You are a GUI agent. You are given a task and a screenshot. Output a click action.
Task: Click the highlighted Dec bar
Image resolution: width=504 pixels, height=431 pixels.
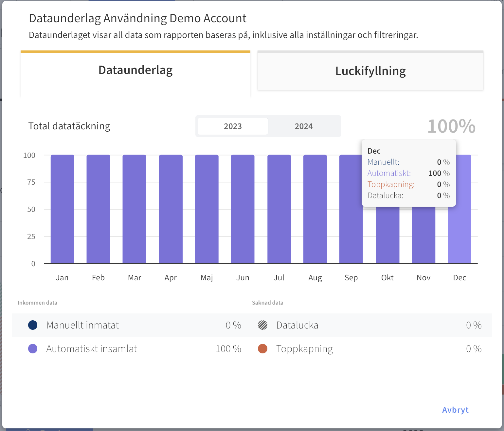459,236
